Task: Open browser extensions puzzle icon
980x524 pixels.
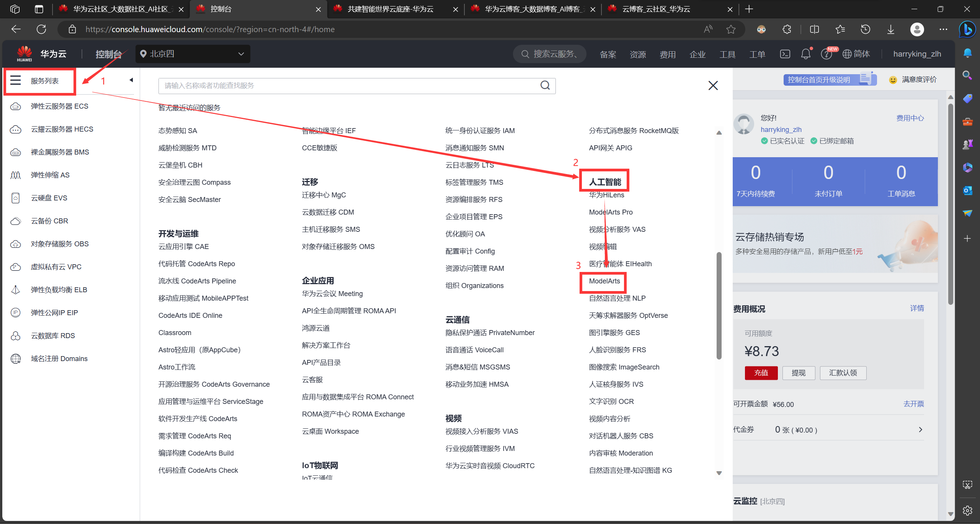Action: [x=787, y=29]
